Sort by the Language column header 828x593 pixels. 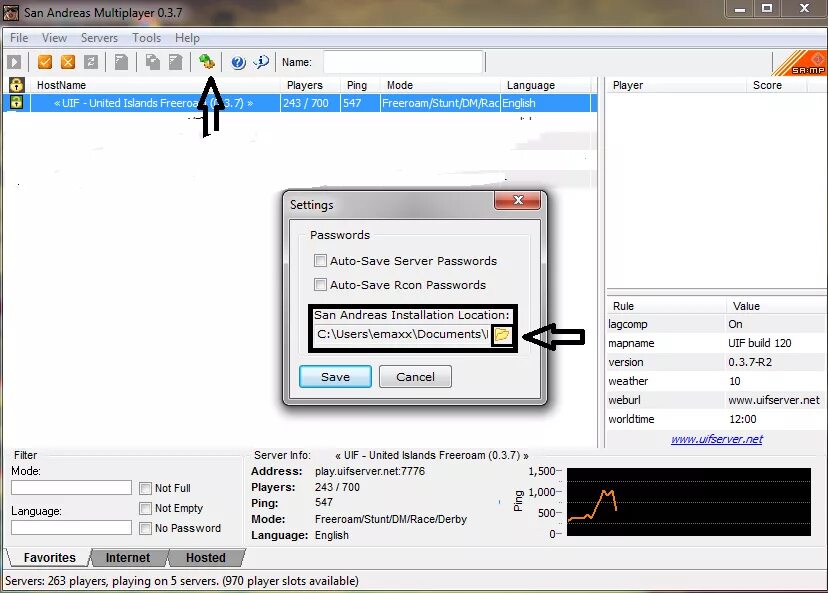pos(545,85)
